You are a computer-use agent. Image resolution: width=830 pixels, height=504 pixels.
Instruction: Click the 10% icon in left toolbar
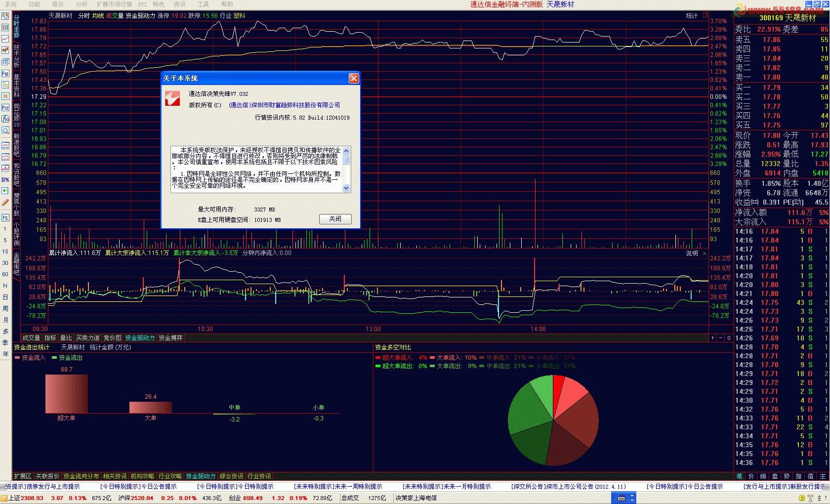(x=5, y=179)
